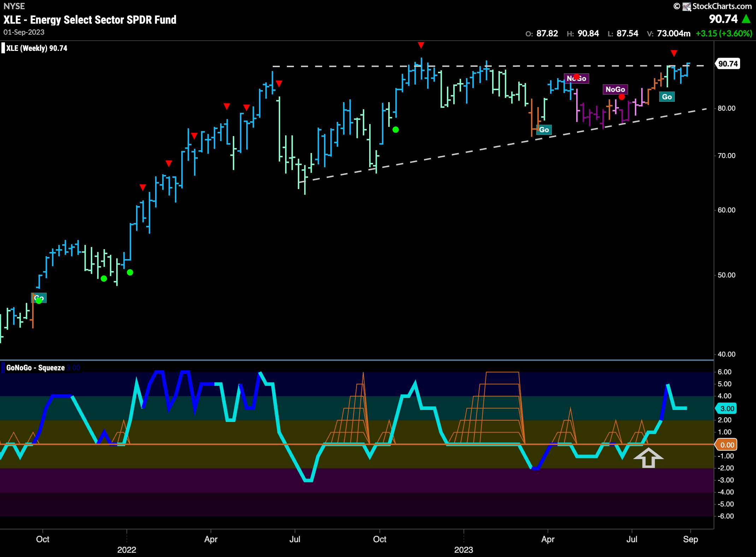Click the red dot under the June NoGo label
Image resolution: width=756 pixels, height=557 pixels.
tap(622, 97)
